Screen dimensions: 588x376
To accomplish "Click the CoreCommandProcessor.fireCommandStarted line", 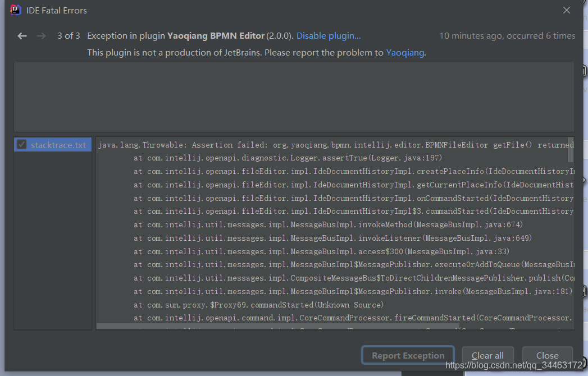I will (x=354, y=318).
